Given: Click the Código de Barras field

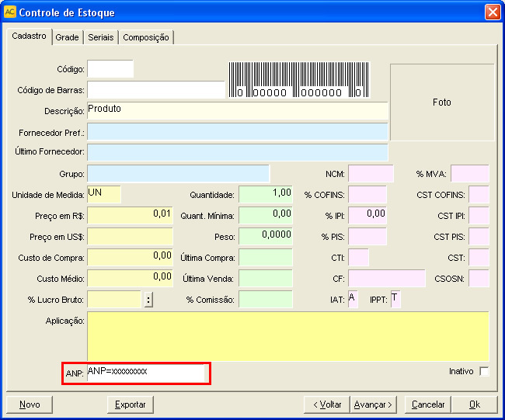Looking at the screenshot, I should pos(155,90).
